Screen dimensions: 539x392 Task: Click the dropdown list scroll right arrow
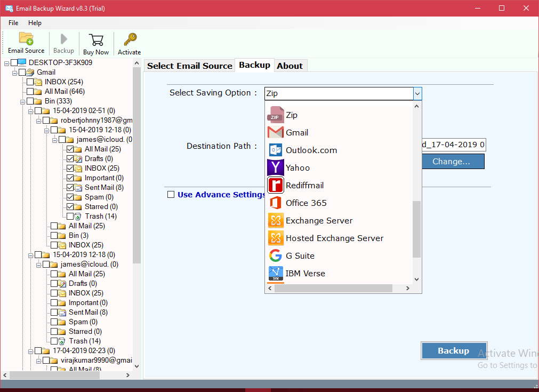point(408,288)
